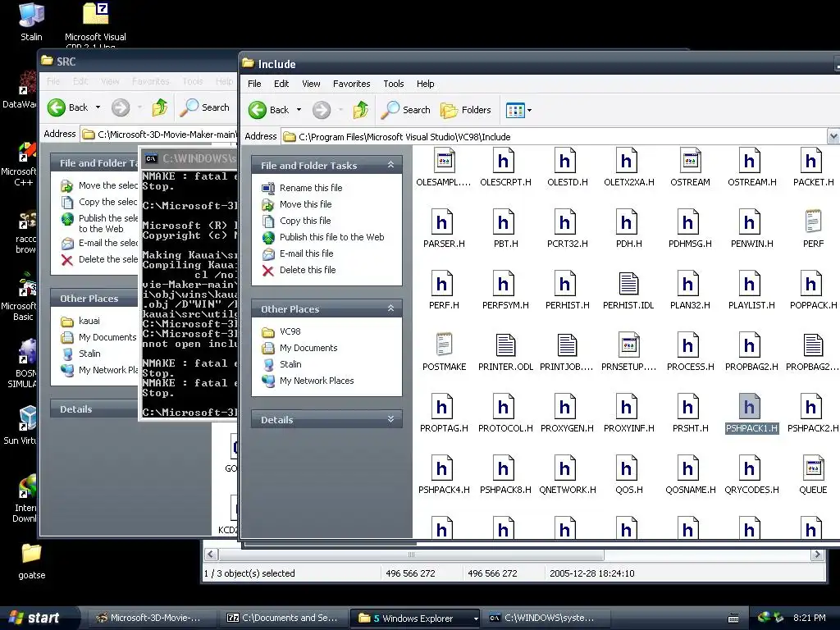
Task: Select the OLESAMPL file icon
Action: [x=444, y=167]
